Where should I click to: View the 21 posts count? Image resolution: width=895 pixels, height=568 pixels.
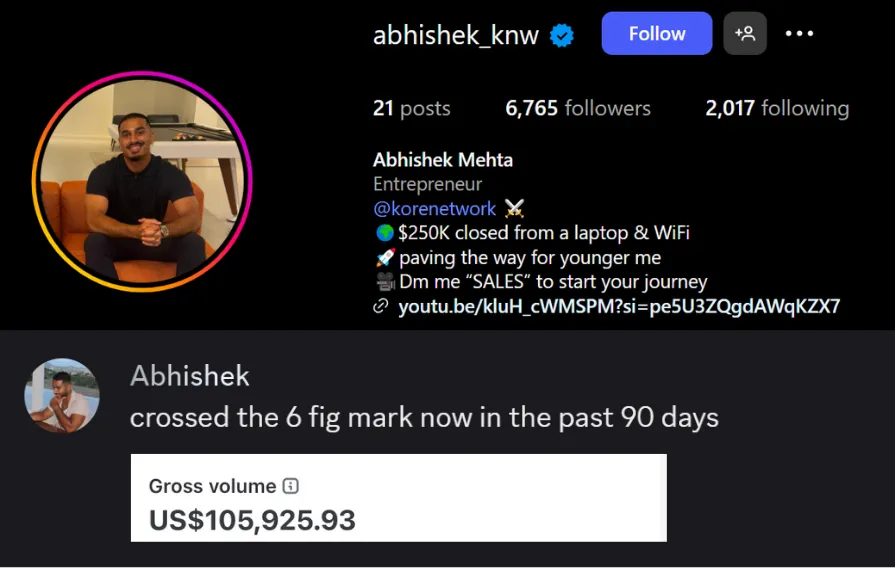tap(412, 108)
